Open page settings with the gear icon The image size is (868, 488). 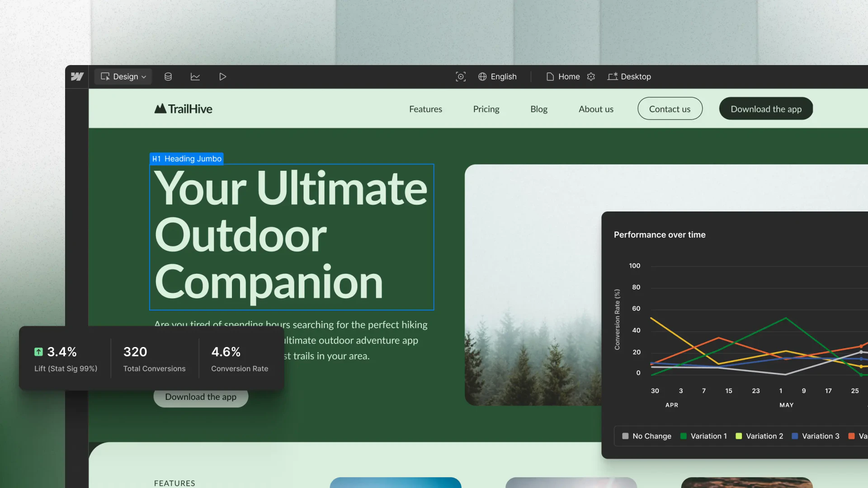click(591, 76)
